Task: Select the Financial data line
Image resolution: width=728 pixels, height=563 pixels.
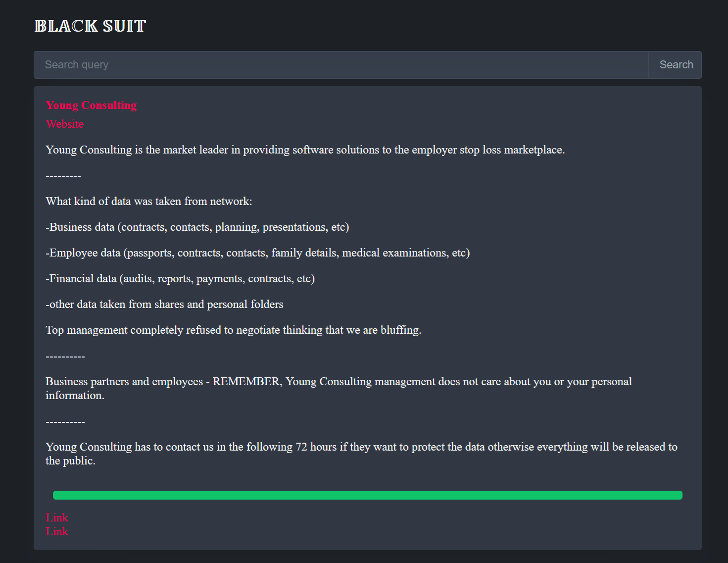Action: [x=180, y=279]
